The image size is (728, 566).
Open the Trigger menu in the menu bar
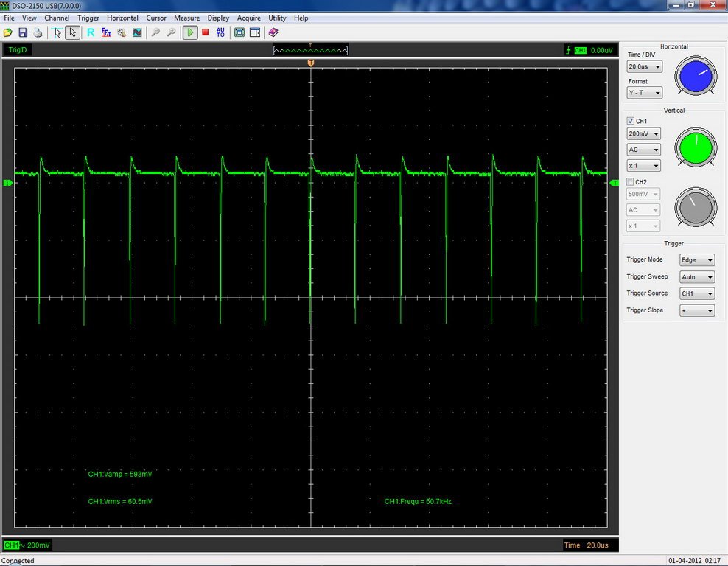[x=88, y=18]
